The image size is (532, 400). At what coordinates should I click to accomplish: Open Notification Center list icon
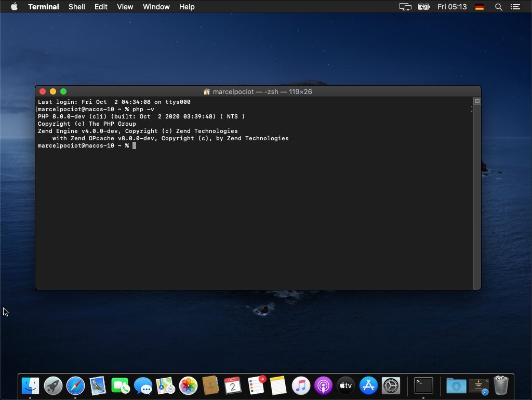pyautogui.click(x=515, y=7)
